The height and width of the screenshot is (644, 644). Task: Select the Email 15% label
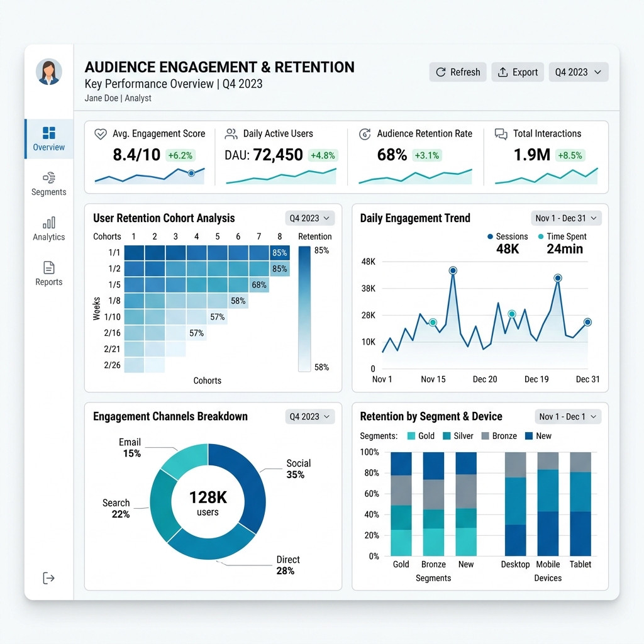tap(130, 448)
